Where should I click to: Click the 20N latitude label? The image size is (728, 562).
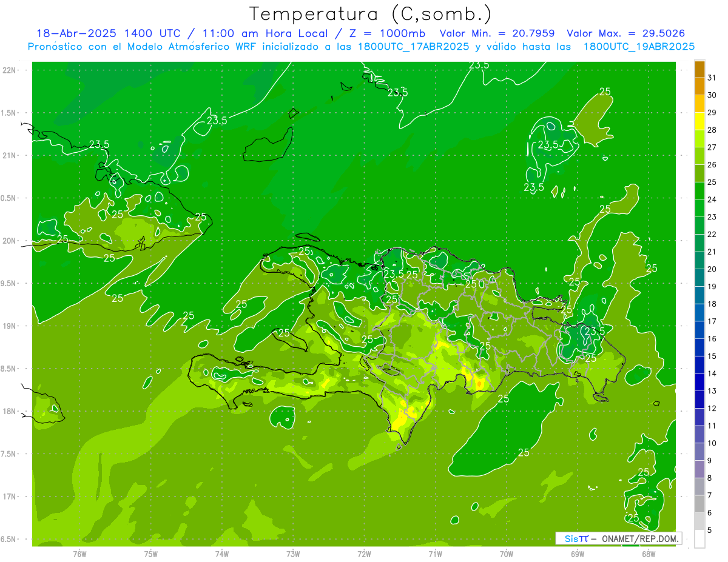[x=9, y=241]
